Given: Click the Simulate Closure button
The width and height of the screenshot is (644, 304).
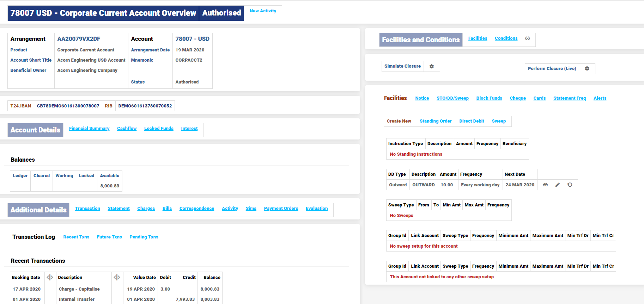Looking at the screenshot, I should [x=402, y=66].
